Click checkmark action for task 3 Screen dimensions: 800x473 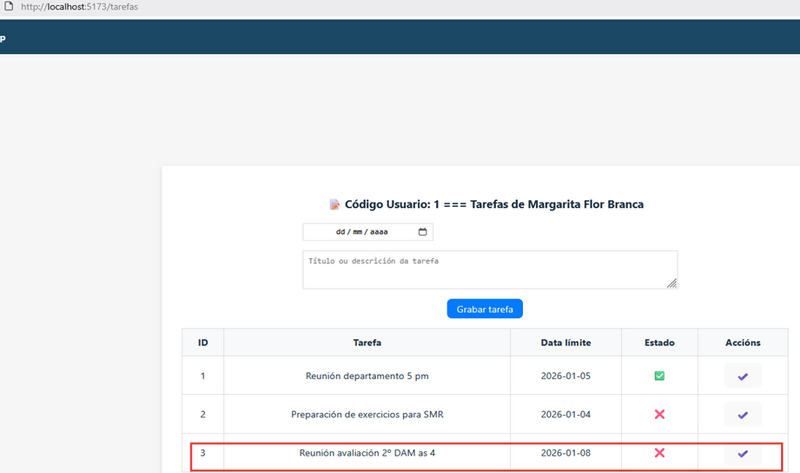click(x=743, y=453)
